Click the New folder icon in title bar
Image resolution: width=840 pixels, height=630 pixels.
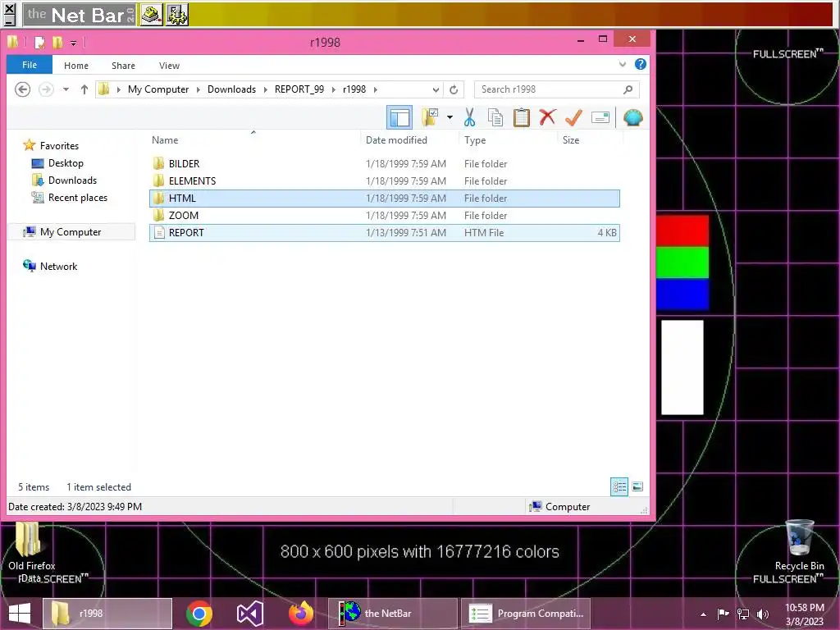(x=57, y=43)
